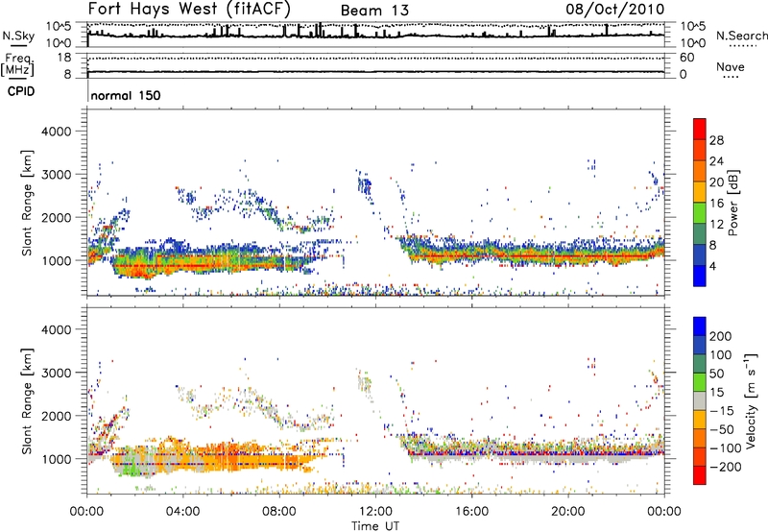
Task: Click the '50' velocity colorbar tick
Action: coord(716,374)
